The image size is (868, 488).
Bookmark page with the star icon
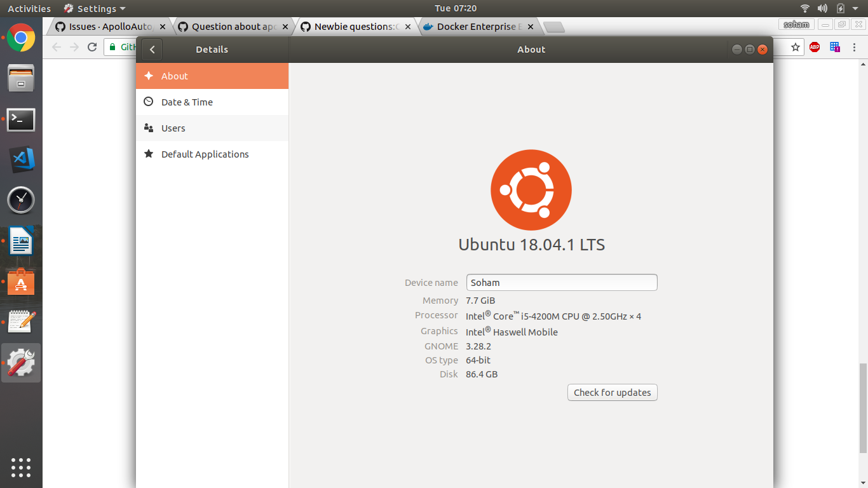(796, 47)
